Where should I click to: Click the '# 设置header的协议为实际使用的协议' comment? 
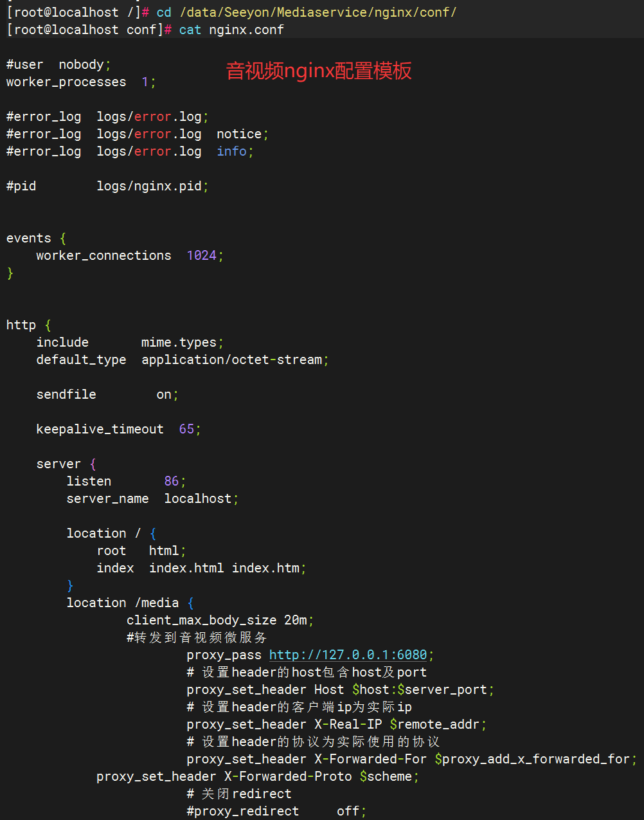click(x=313, y=742)
